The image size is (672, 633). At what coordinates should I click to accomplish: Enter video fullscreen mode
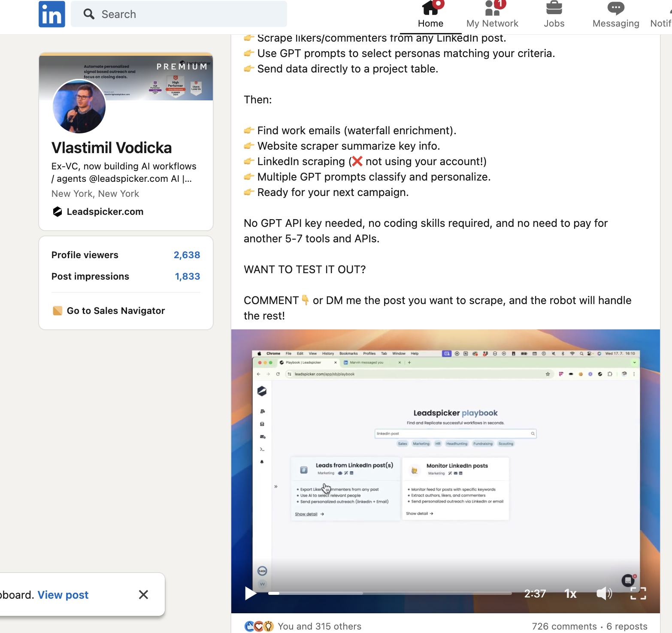[638, 594]
